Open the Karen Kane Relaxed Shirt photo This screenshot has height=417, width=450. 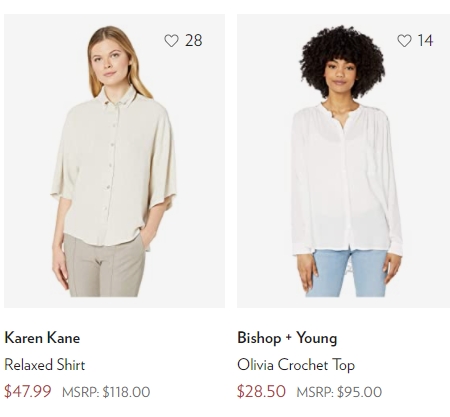[114, 161]
